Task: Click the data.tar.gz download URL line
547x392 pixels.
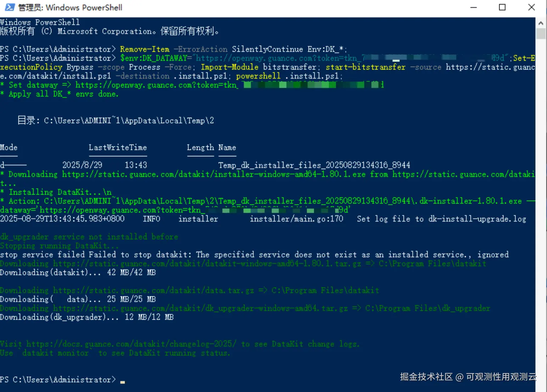Action: [190, 290]
